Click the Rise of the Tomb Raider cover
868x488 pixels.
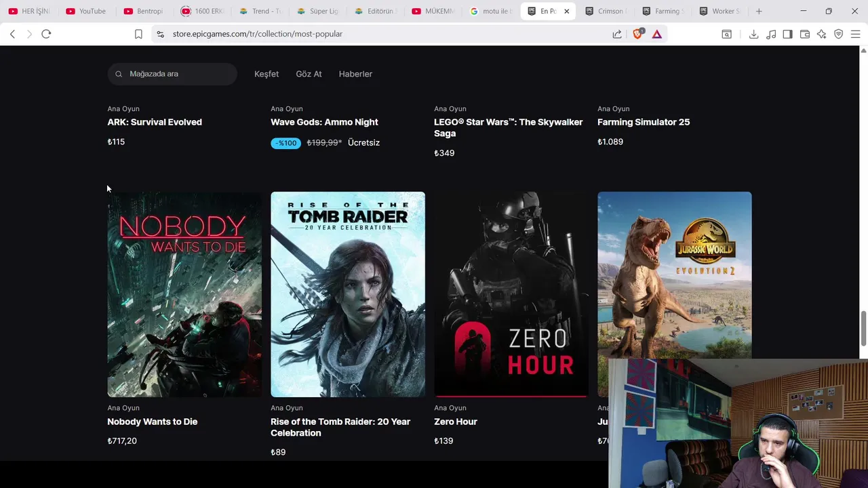tap(348, 294)
